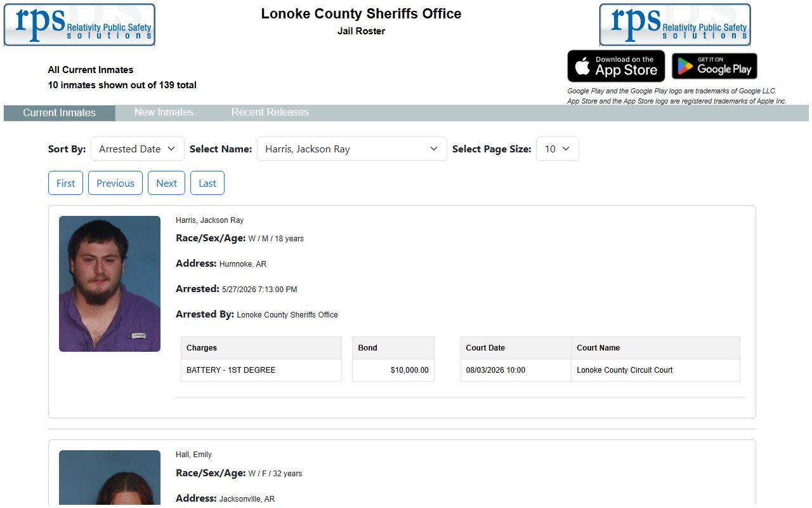Click Emily Hall's mugshot photo
812x508 pixels.
point(110,479)
